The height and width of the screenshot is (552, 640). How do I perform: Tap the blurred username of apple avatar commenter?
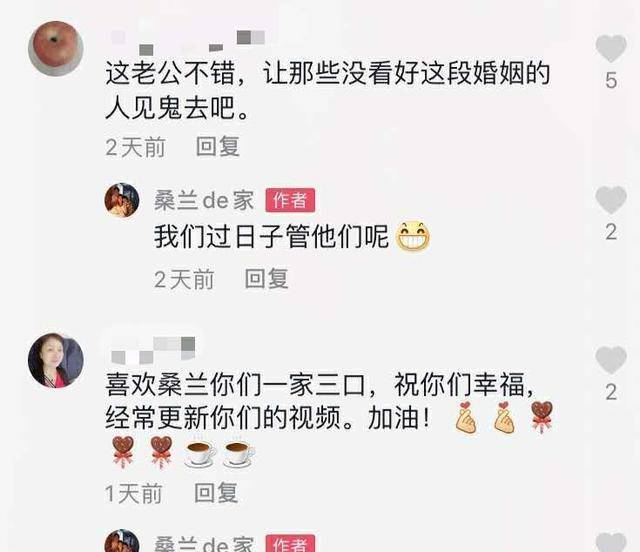tap(188, 42)
